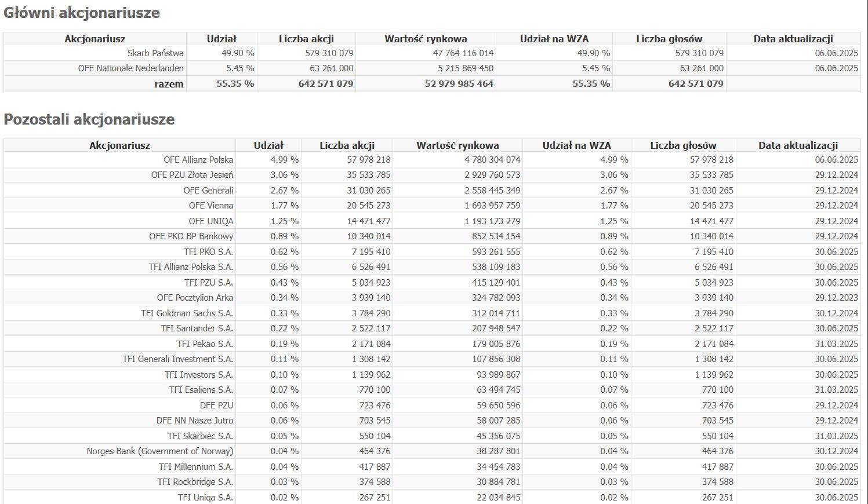
Task: Click OFE PZU Złota Jesień name
Action: (x=192, y=175)
